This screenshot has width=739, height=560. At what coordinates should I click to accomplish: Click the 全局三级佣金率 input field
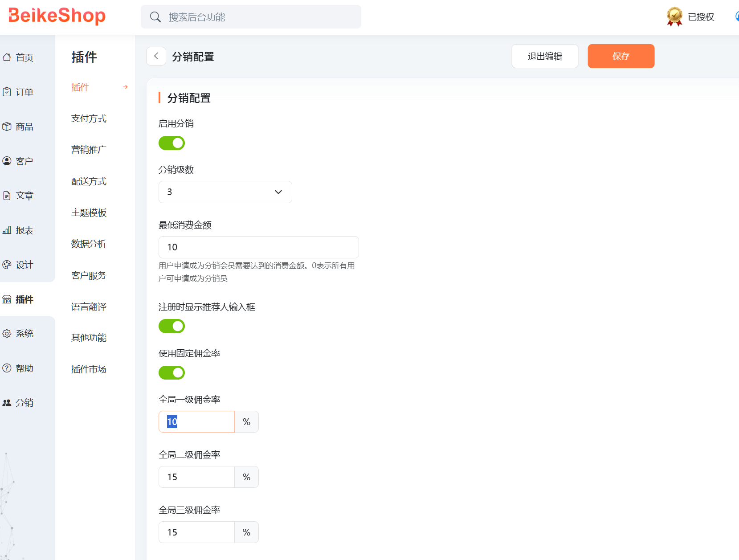pyautogui.click(x=196, y=532)
